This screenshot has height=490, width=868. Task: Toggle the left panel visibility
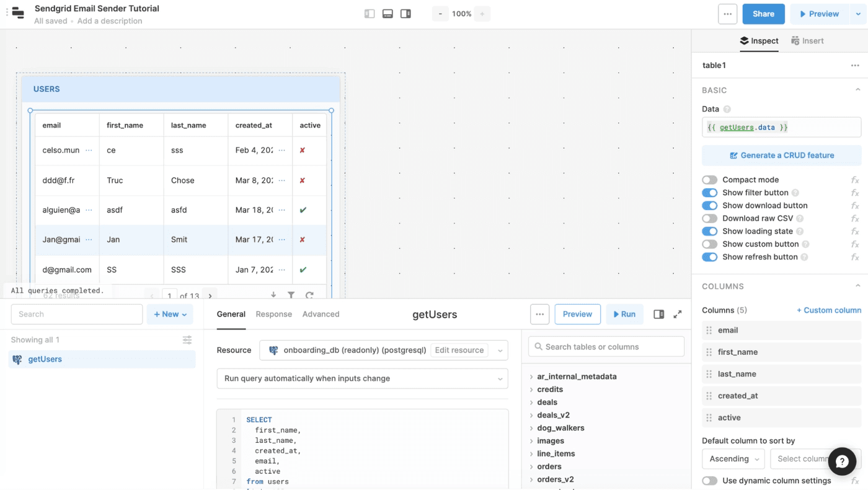369,13
